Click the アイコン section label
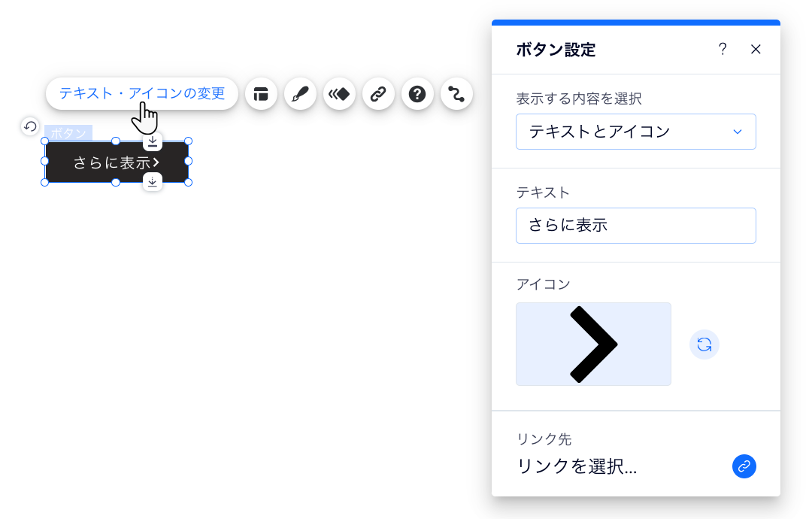This screenshot has width=812, height=519. [543, 284]
